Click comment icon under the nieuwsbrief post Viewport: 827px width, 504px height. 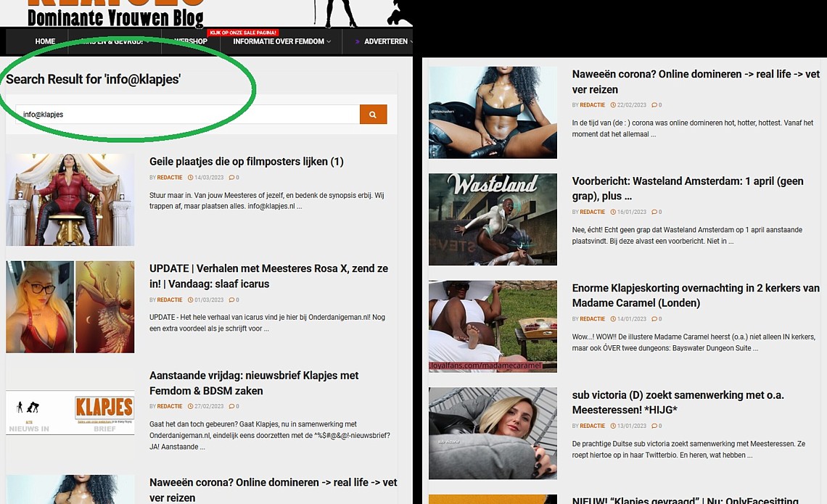point(231,407)
